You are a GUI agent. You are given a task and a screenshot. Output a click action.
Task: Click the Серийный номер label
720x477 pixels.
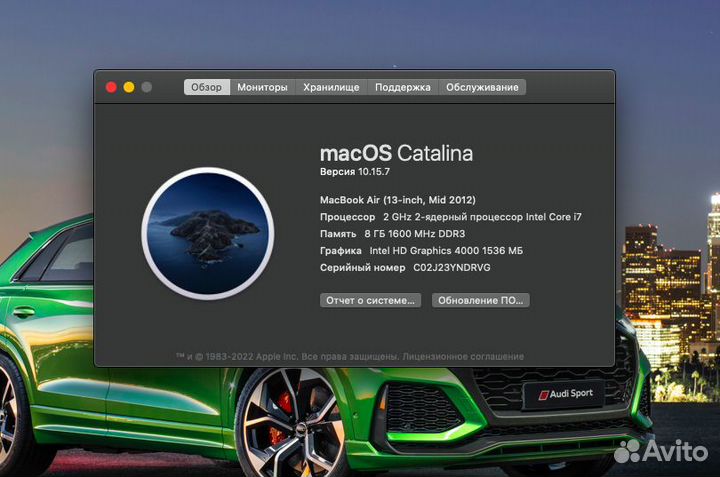pos(363,268)
